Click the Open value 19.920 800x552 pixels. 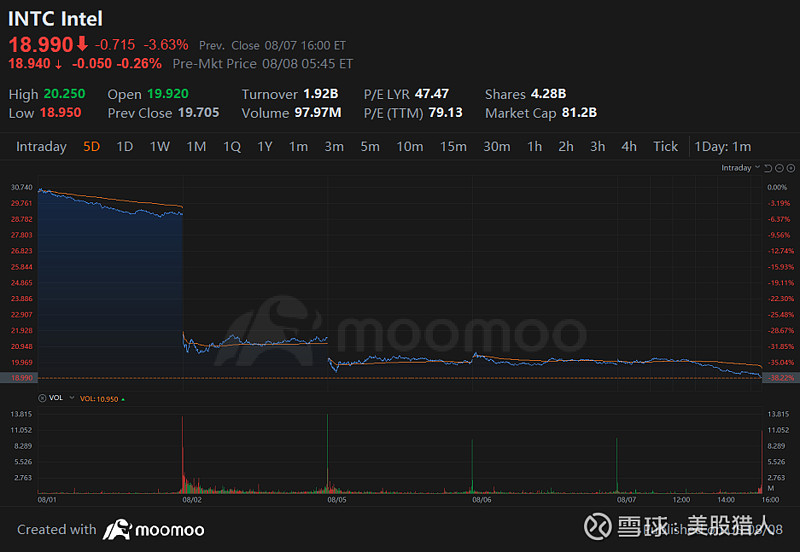click(x=168, y=94)
